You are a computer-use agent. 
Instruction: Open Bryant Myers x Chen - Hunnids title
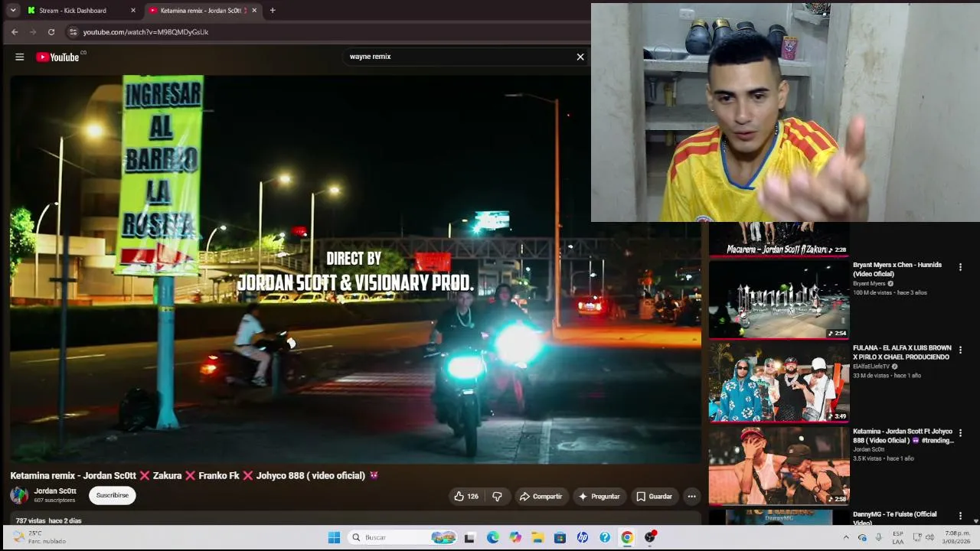897,269
